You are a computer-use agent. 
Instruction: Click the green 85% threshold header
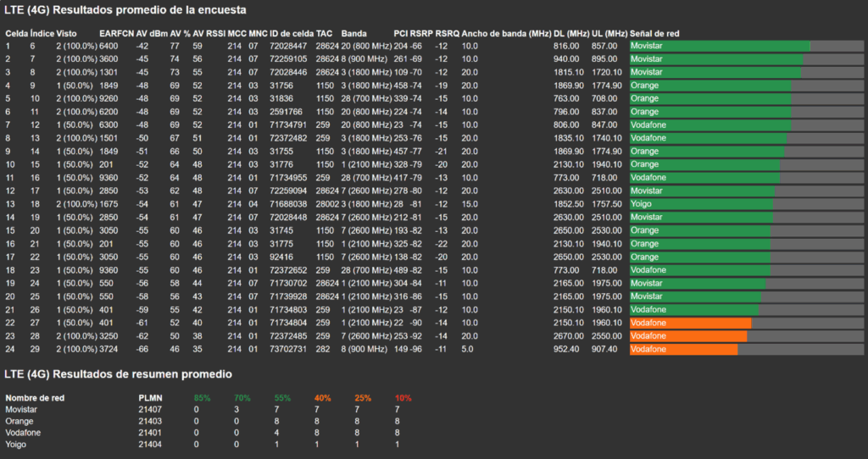click(202, 396)
